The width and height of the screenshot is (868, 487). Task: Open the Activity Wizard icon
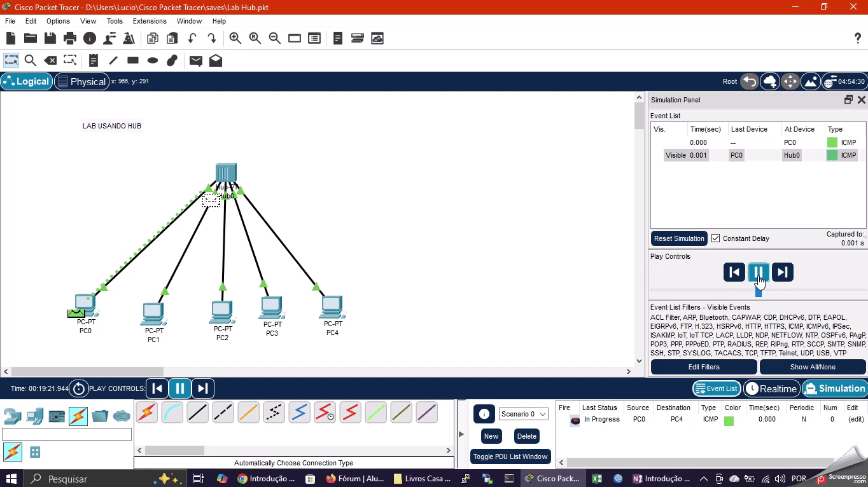(129, 39)
